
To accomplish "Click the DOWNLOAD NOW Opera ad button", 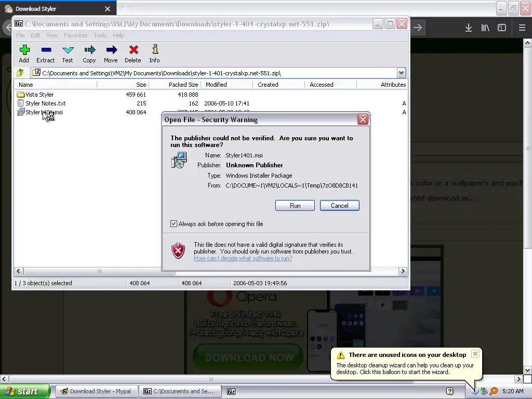I will click(x=249, y=357).
